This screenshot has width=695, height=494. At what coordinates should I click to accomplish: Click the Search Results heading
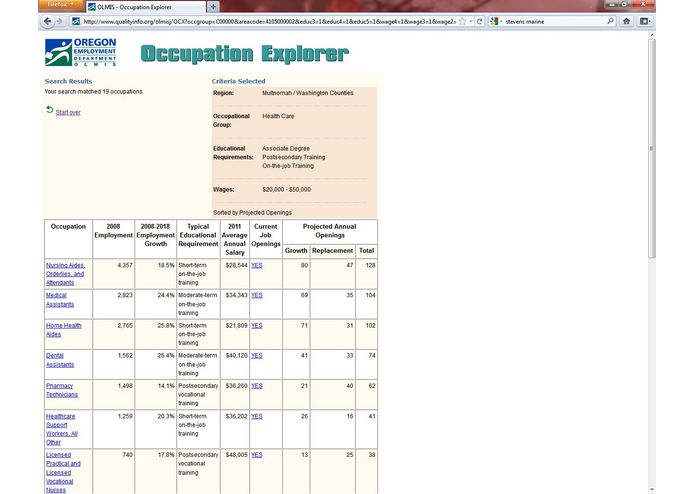tap(68, 81)
